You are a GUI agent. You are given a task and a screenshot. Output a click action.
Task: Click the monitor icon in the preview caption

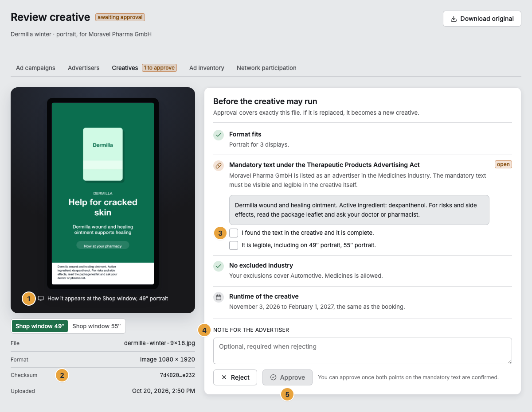pos(41,299)
